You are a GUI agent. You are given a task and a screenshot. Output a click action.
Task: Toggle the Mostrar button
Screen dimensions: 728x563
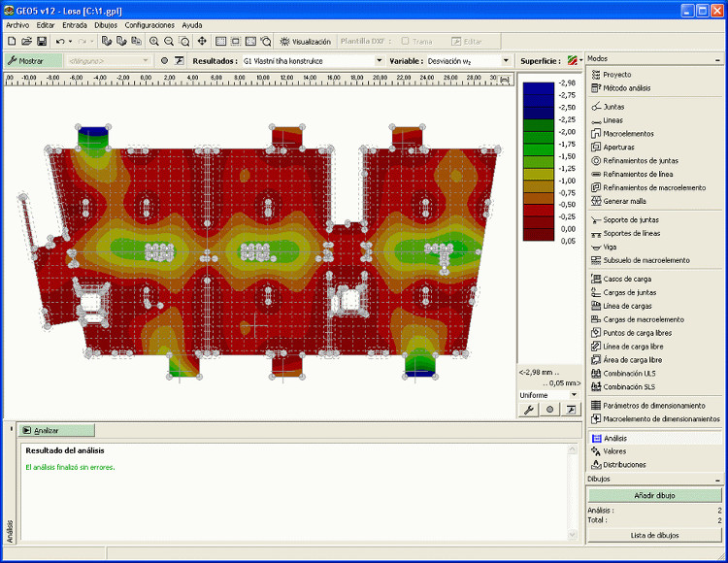[25, 60]
